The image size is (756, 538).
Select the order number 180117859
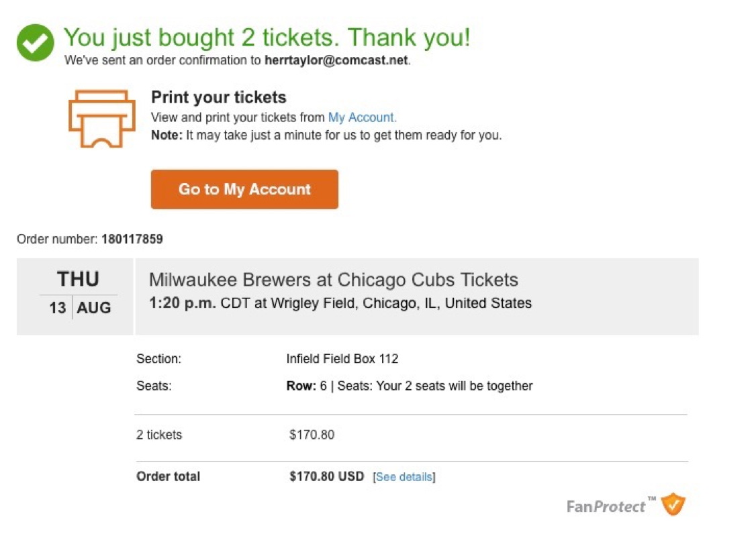(x=132, y=239)
